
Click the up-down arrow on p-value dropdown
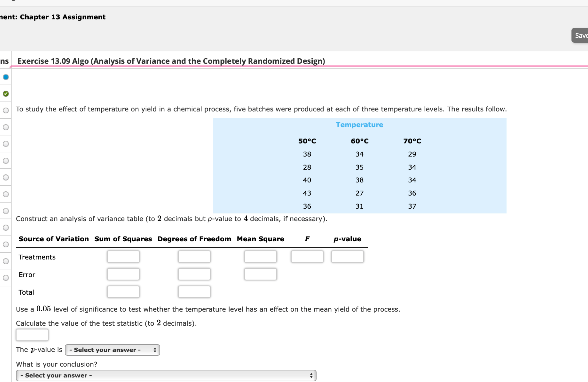(155, 350)
